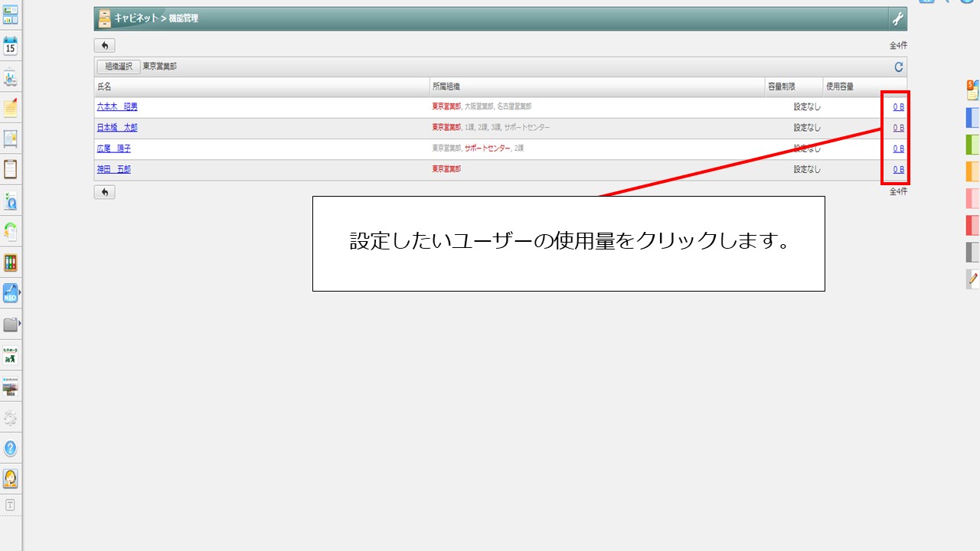The height and width of the screenshot is (551, 980).
Task: Open the gray folder icon in sidebar
Action: pyautogui.click(x=11, y=324)
